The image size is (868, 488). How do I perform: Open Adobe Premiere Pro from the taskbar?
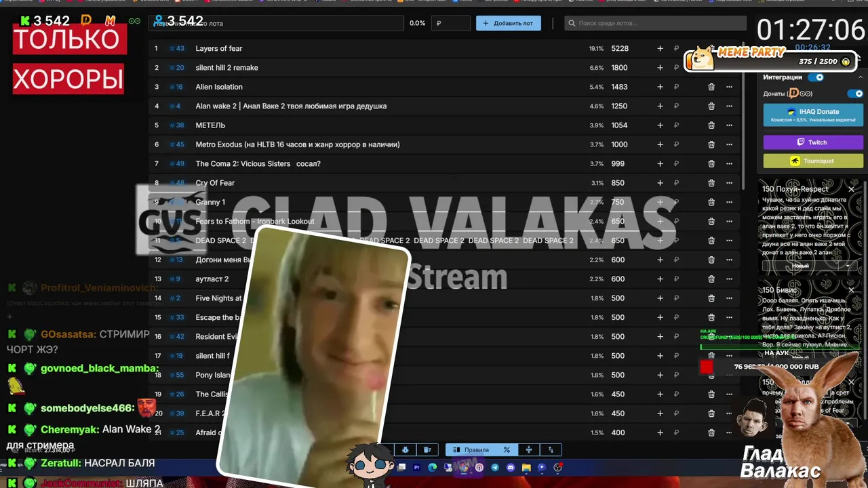[x=417, y=468]
